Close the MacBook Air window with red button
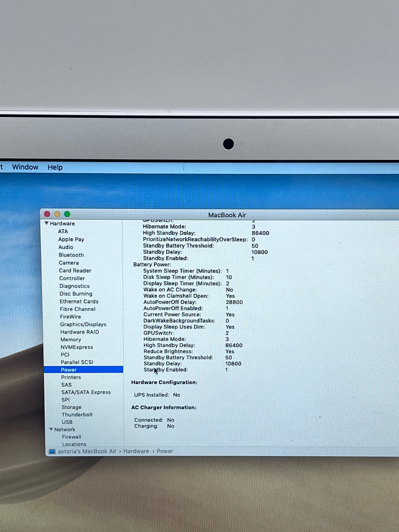 (47, 214)
